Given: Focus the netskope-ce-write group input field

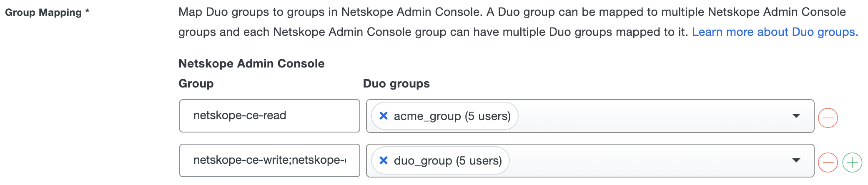Looking at the screenshot, I should (269, 160).
